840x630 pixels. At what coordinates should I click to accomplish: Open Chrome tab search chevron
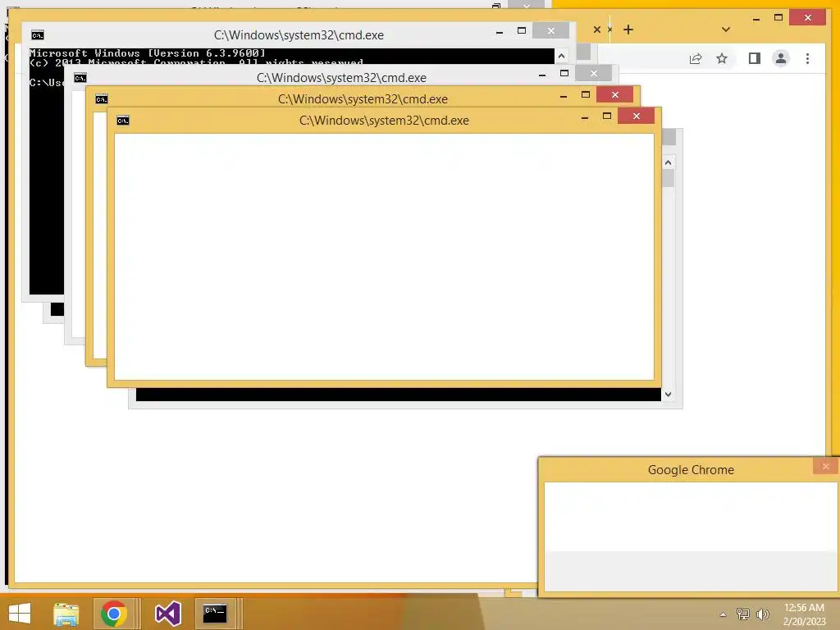[725, 30]
